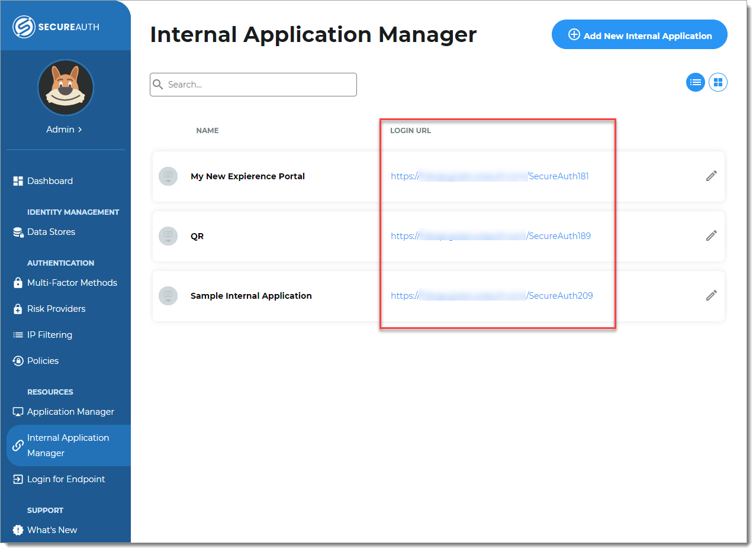Select the IP Filtering list icon

[17, 334]
